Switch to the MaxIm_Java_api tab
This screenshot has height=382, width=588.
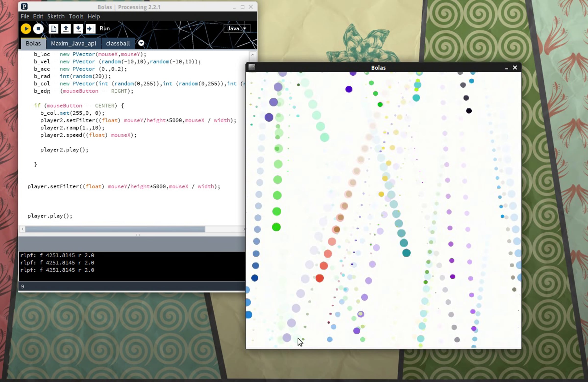click(73, 43)
